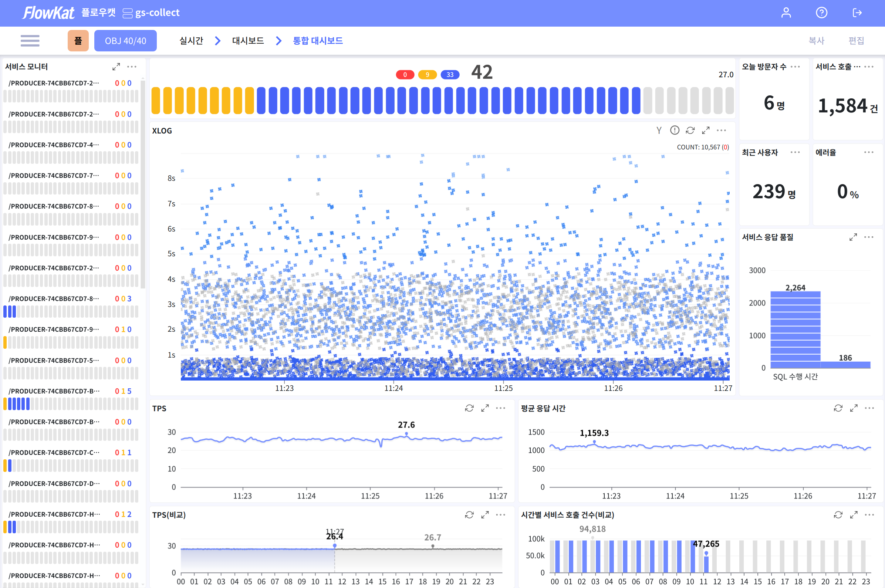
Task: Click the blue 33 status badge
Action: (x=450, y=75)
